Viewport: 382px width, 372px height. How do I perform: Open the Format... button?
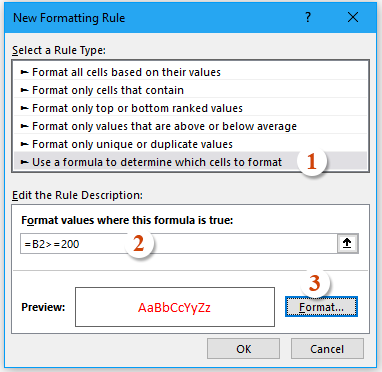click(x=321, y=307)
